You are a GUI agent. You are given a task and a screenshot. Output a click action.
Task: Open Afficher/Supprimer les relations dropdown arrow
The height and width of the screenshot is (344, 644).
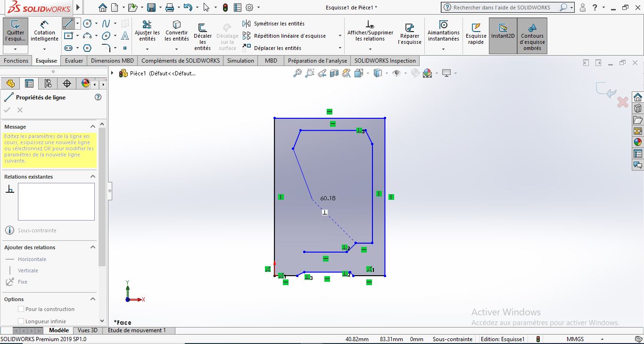(370, 49)
